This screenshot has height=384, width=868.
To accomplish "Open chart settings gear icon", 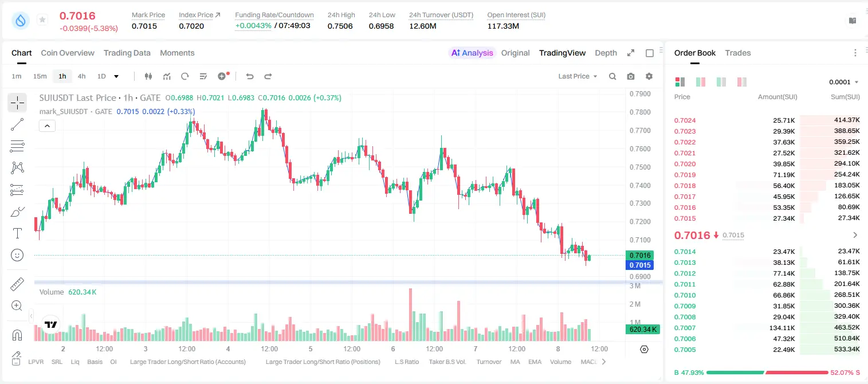I will [649, 76].
